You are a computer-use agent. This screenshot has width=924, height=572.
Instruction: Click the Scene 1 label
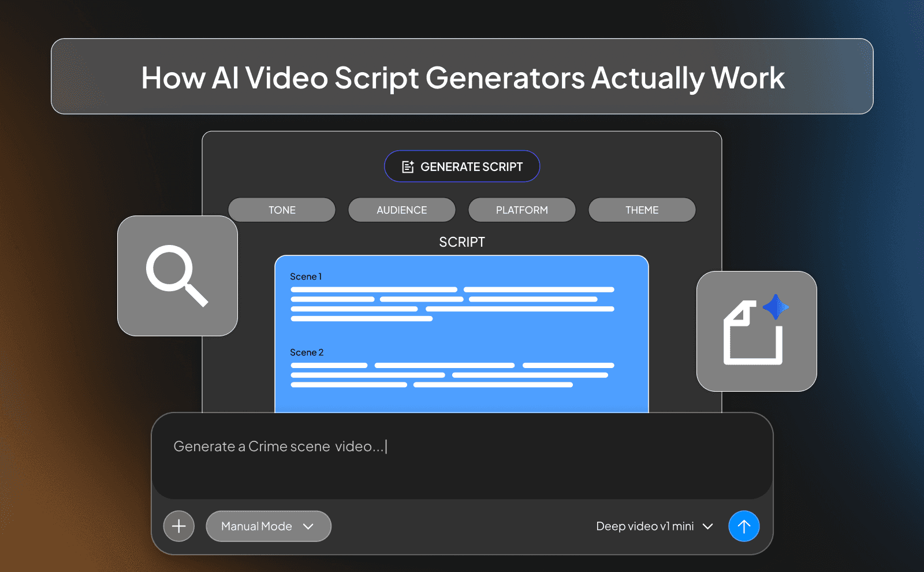tap(305, 277)
